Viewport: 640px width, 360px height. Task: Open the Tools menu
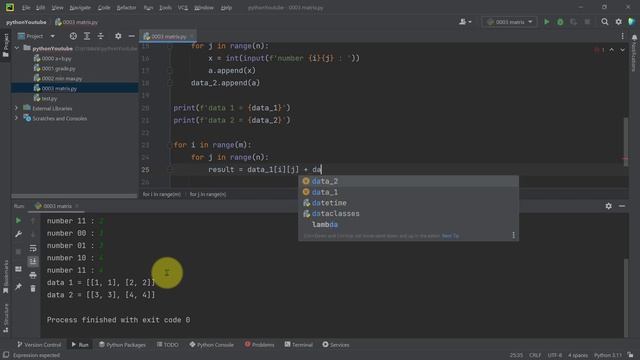pos(165,7)
